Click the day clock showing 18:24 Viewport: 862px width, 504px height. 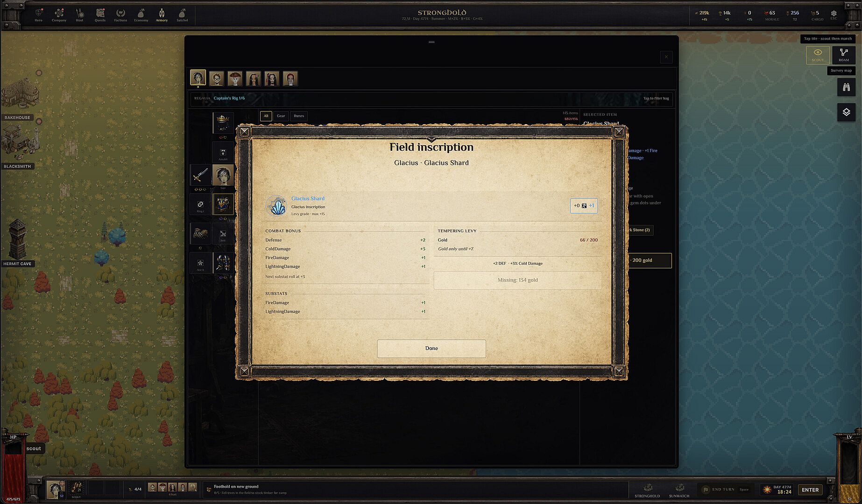[x=777, y=490]
